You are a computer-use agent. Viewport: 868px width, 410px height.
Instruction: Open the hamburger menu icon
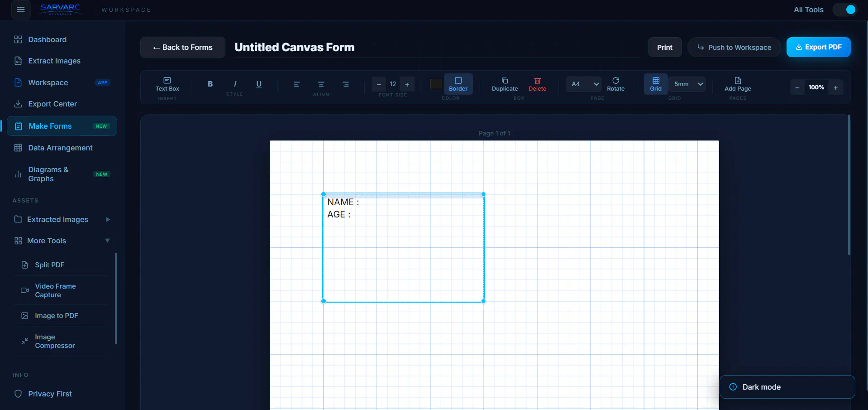pyautogui.click(x=21, y=10)
